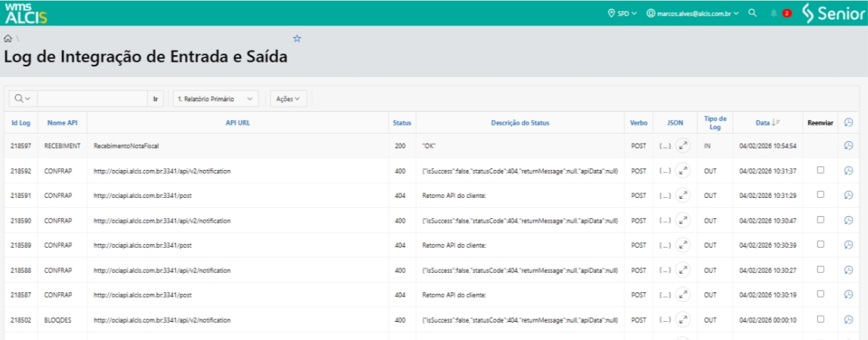
Task: Open history clock icon for log 218588
Action: click(x=848, y=270)
